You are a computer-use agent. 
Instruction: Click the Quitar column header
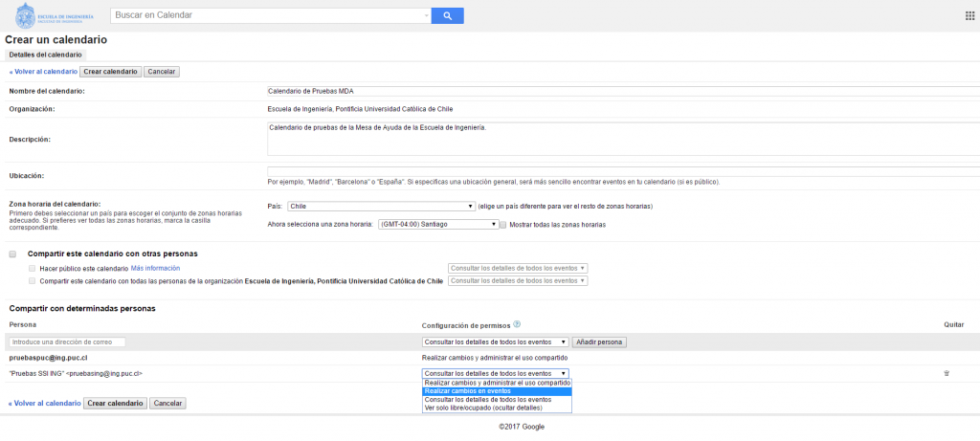(954, 325)
